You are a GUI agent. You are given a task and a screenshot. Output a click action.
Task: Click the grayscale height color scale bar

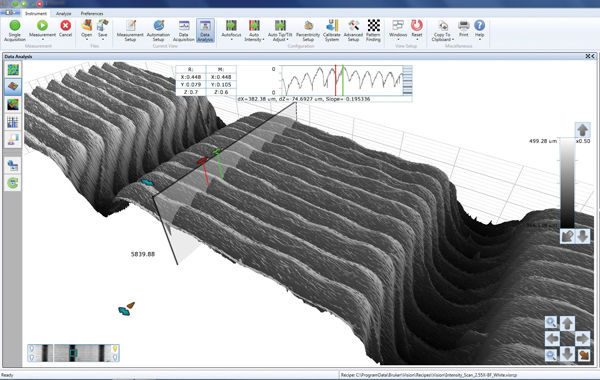pos(567,183)
